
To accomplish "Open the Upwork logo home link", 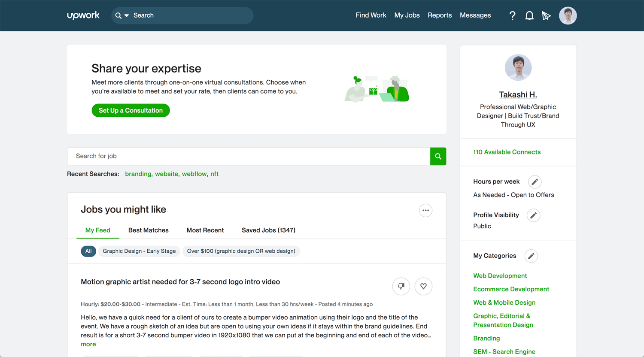I will pyautogui.click(x=83, y=15).
